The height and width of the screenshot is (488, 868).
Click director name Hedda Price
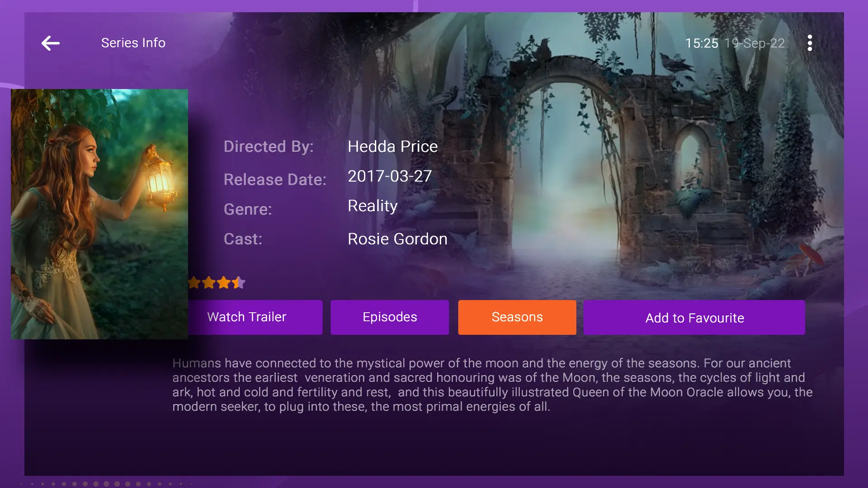tap(392, 146)
